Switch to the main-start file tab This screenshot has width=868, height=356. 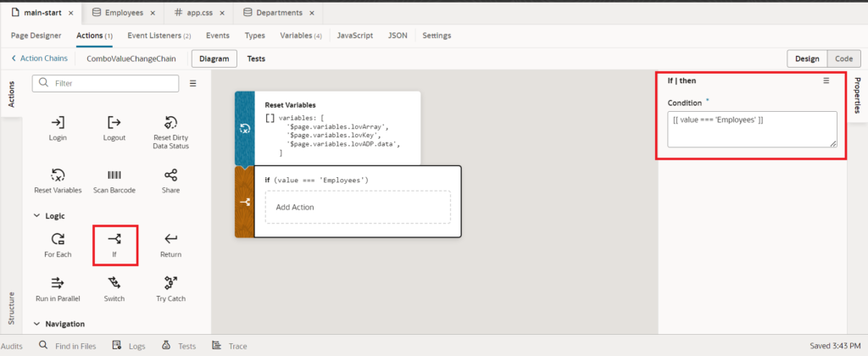click(42, 13)
